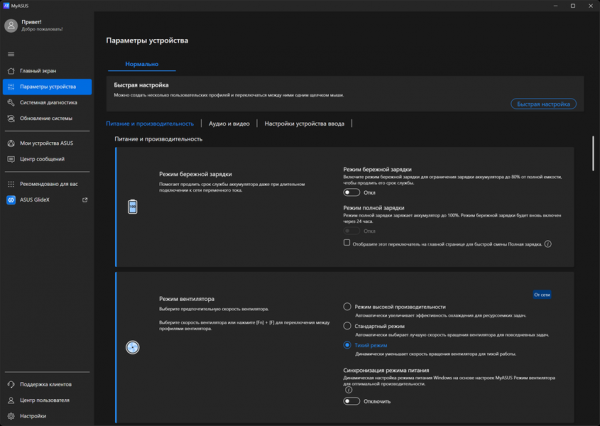Click the battery icon in charging card
The image size is (600, 426).
[132, 207]
